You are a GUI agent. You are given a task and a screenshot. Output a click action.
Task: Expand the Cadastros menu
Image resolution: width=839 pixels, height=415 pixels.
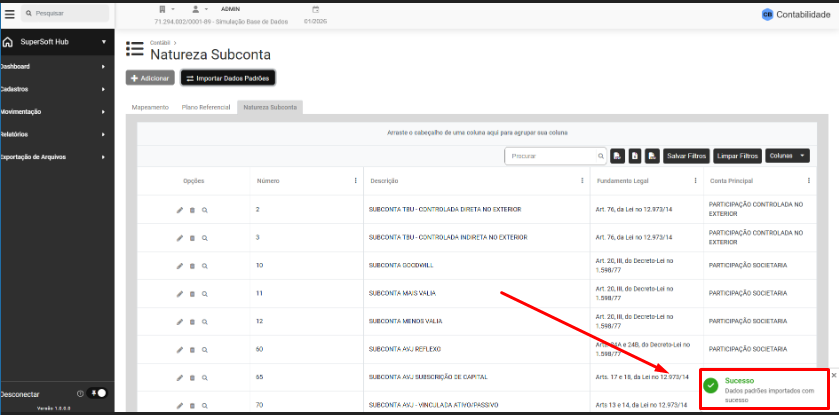click(x=104, y=89)
